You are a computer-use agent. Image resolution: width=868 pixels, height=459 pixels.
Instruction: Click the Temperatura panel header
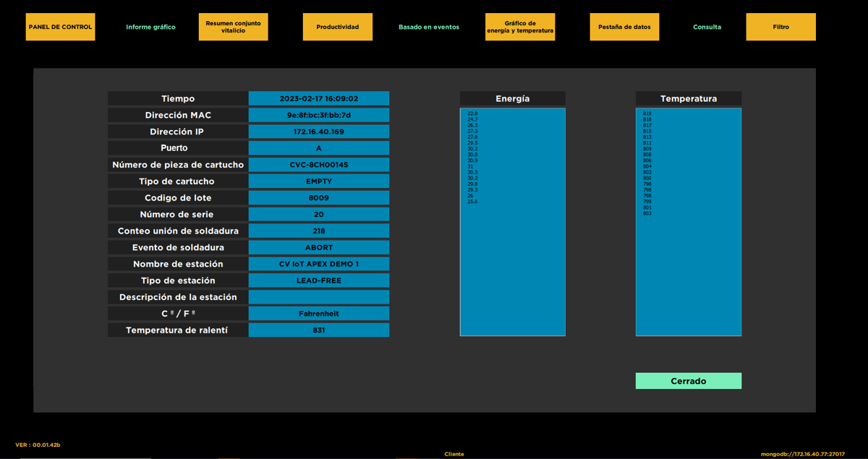(688, 98)
